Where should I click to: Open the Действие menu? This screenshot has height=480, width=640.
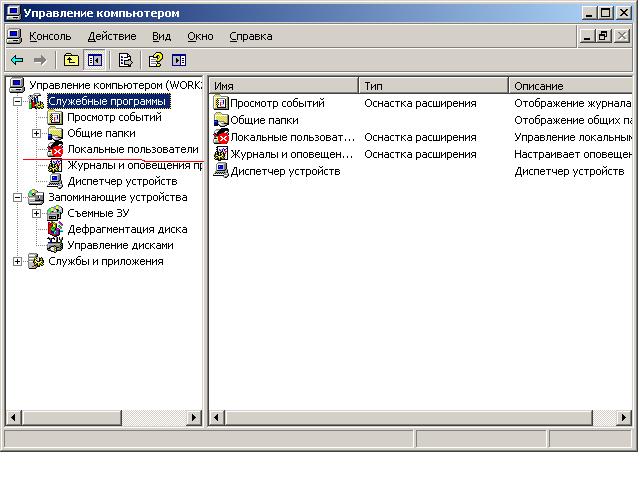pos(112,36)
